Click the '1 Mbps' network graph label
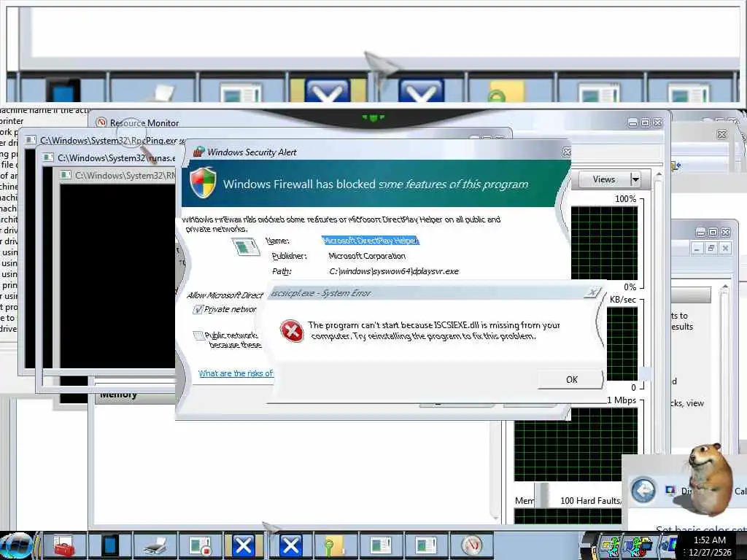This screenshot has width=747, height=560. [x=622, y=400]
